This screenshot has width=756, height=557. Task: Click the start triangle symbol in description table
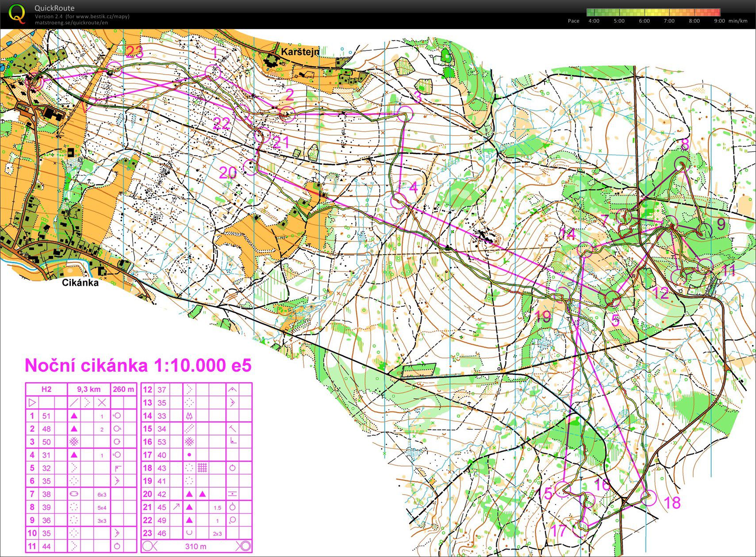tap(32, 402)
